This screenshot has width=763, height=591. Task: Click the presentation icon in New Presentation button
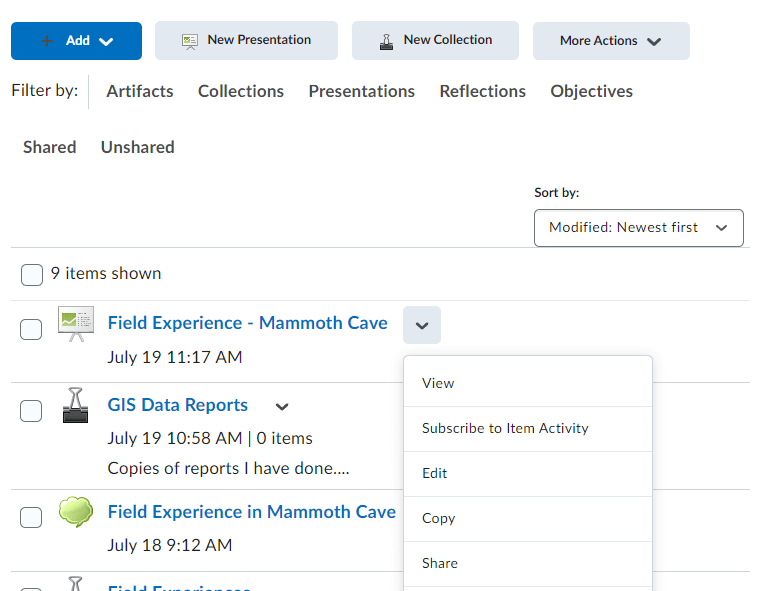pyautogui.click(x=190, y=41)
